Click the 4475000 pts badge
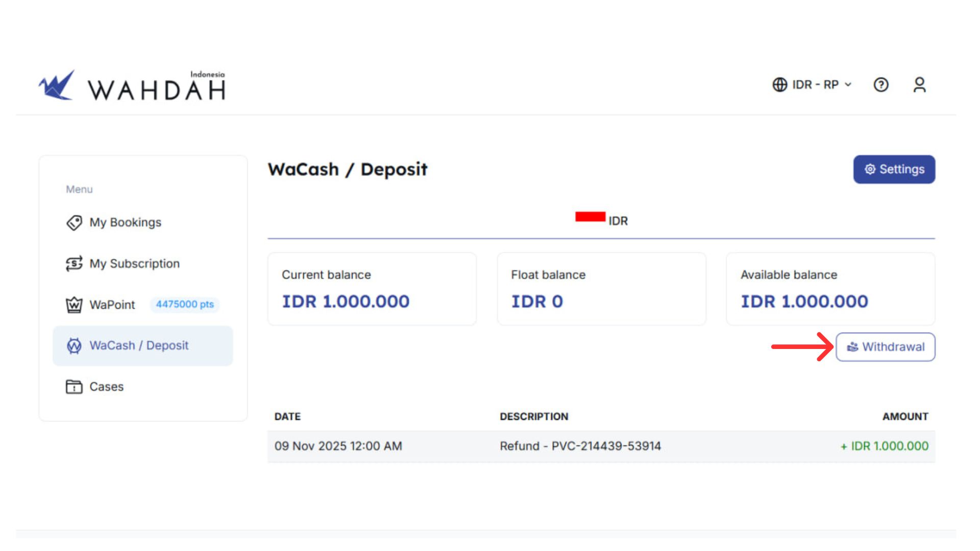 (185, 305)
